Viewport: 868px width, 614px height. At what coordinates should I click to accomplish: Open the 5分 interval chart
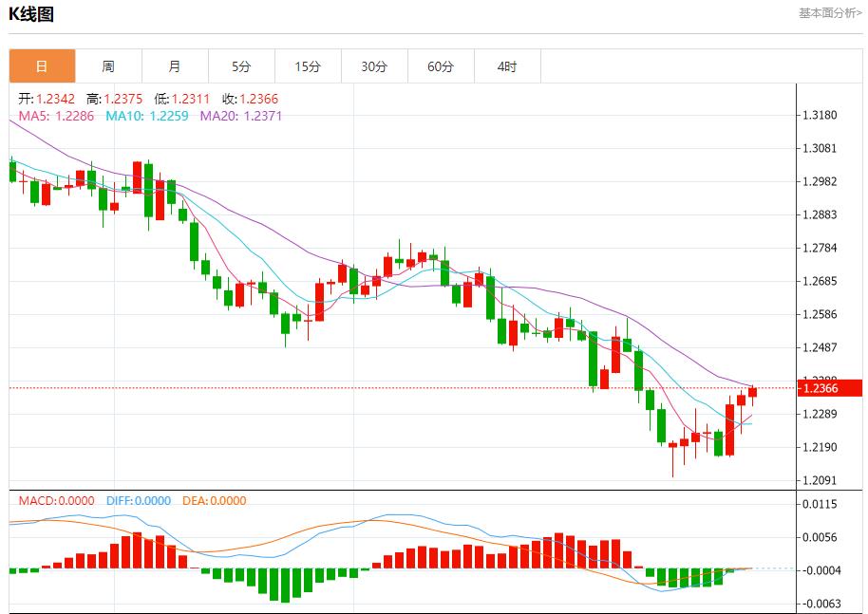click(x=241, y=66)
